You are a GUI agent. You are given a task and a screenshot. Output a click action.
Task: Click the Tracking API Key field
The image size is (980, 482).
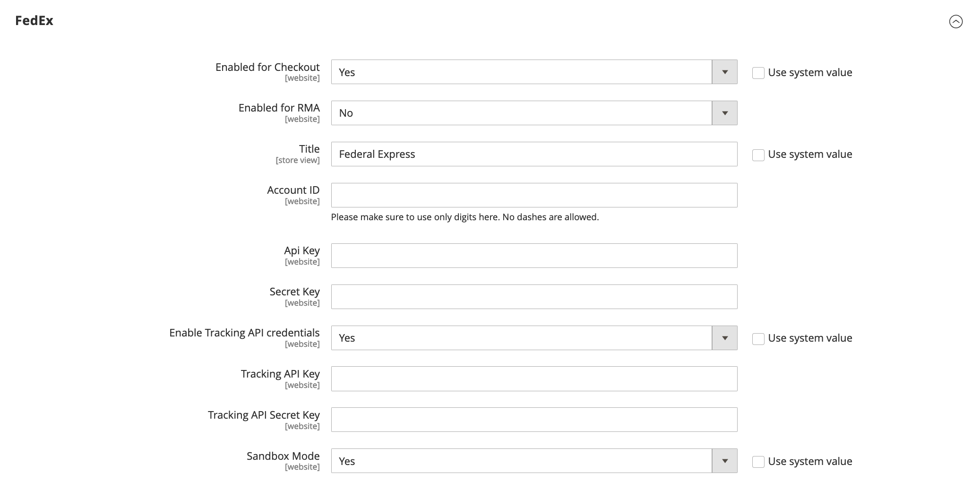pos(534,379)
